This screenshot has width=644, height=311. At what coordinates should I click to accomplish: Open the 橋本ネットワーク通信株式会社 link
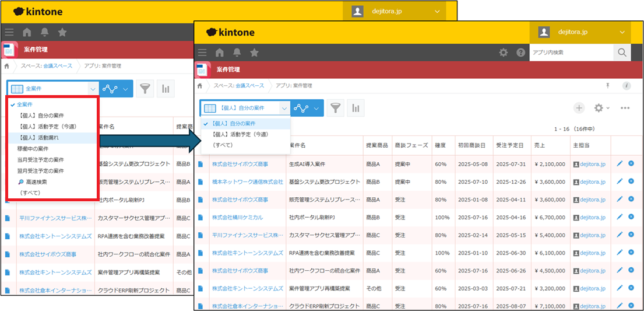[247, 182]
